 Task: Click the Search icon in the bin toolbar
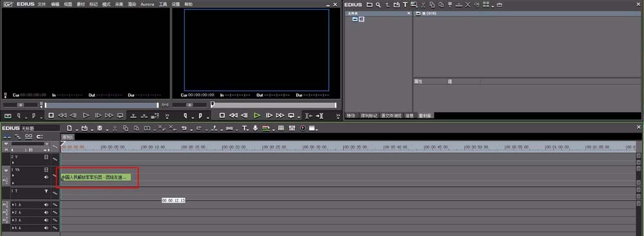click(378, 5)
